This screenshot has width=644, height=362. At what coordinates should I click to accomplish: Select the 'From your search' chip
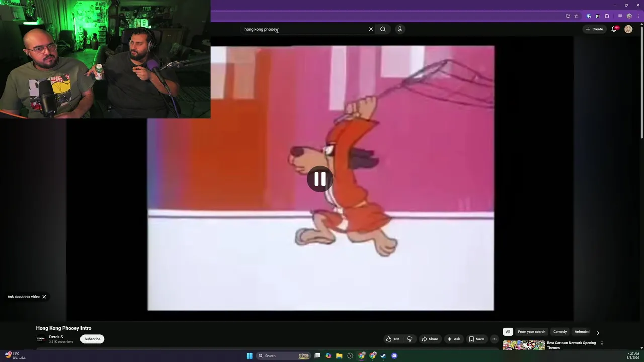(x=531, y=332)
